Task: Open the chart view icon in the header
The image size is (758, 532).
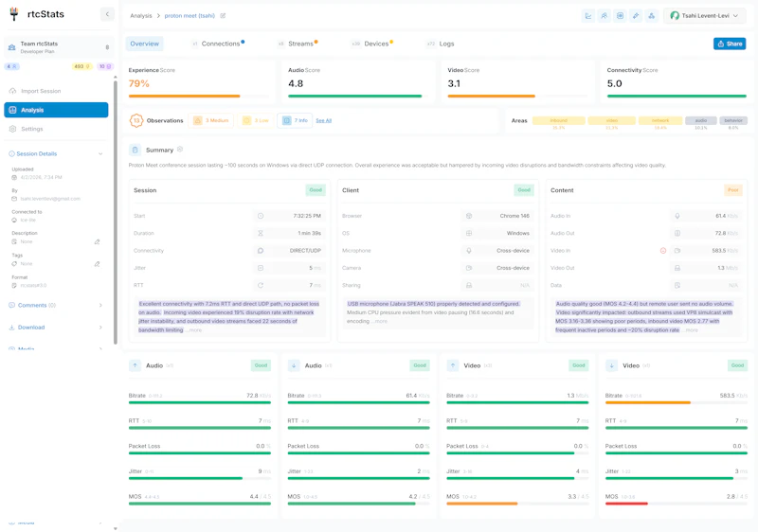Action: (x=588, y=16)
